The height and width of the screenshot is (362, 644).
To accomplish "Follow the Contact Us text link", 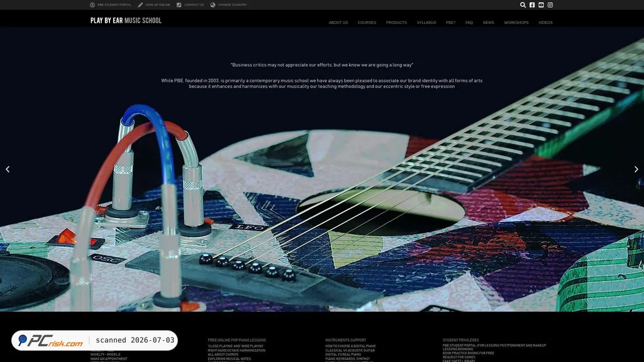I will 194,5.
